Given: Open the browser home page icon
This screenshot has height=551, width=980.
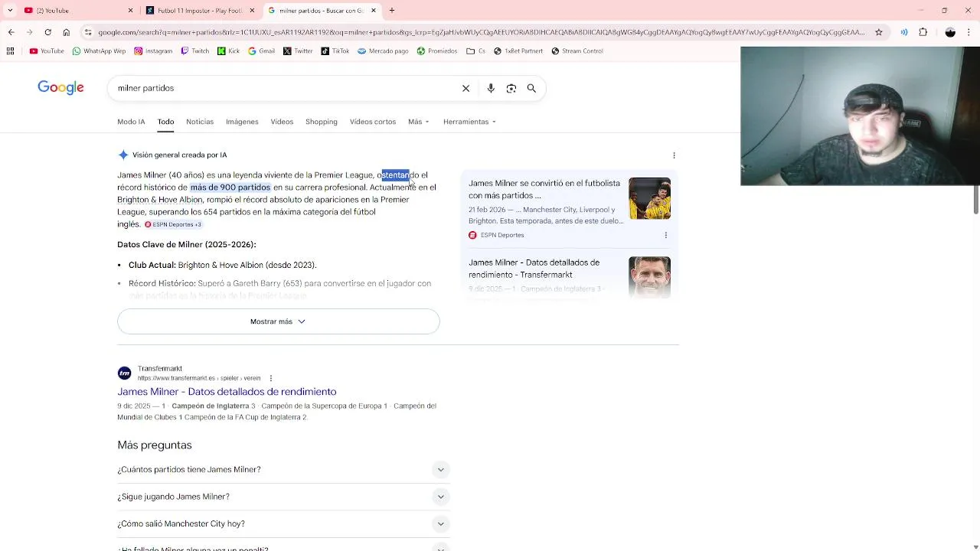Looking at the screenshot, I should (67, 32).
